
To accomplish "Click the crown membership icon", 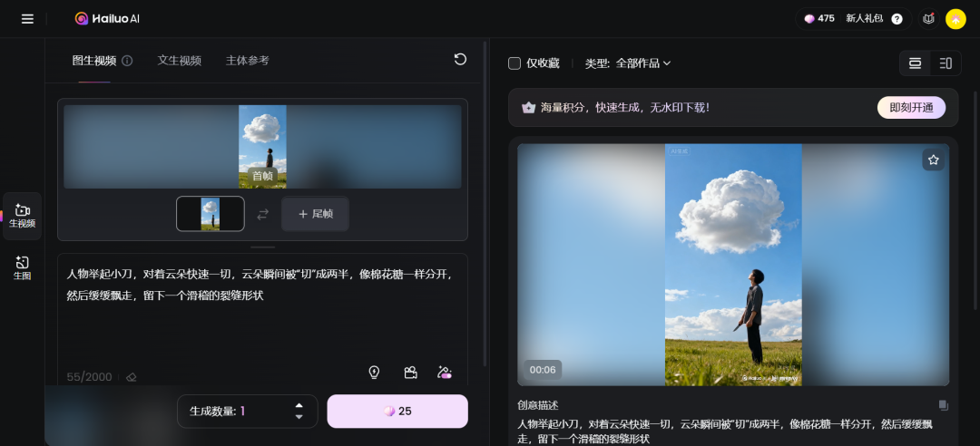I will pyautogui.click(x=529, y=108).
